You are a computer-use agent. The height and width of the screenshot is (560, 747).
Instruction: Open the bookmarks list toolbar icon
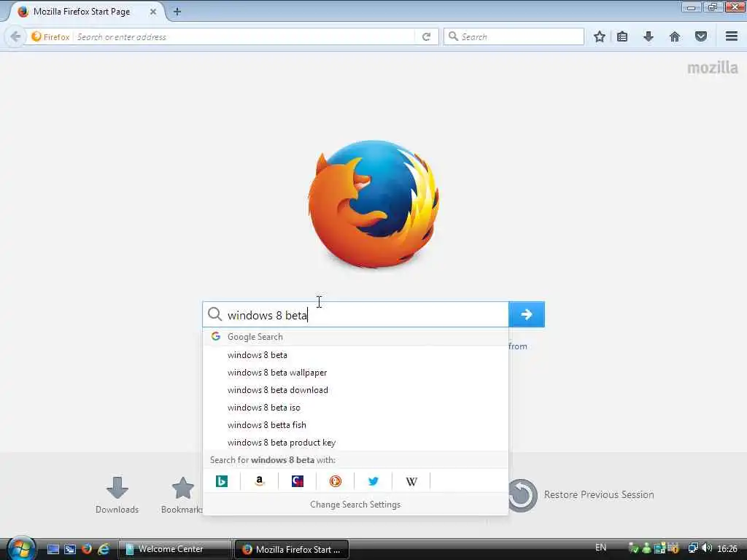[x=622, y=36]
